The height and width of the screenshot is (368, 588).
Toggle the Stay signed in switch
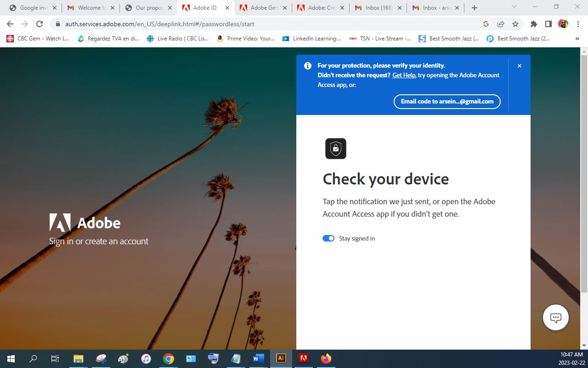(328, 238)
